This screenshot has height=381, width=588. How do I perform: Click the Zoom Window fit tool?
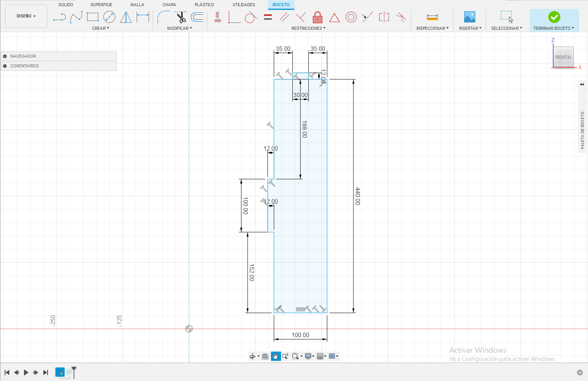tap(295, 356)
